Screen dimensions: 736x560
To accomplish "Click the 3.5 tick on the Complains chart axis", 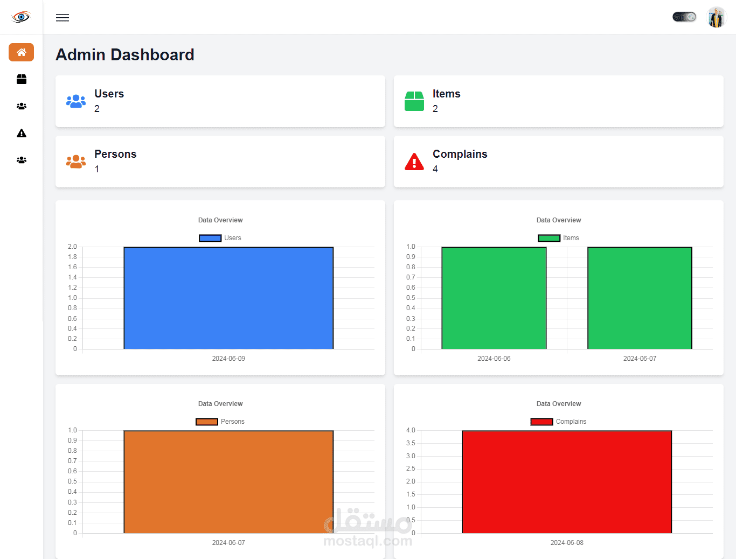I will 411,443.
